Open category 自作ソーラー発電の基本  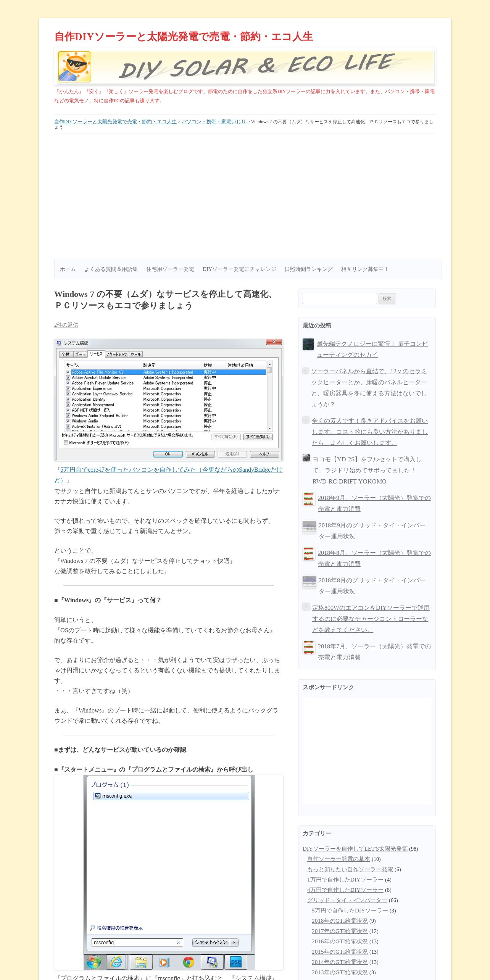pos(338,859)
